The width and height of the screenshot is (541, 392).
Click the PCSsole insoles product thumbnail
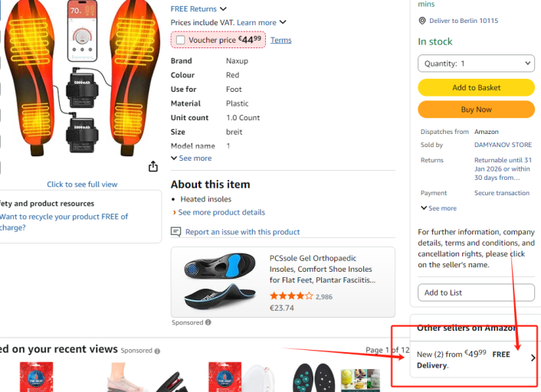click(220, 279)
